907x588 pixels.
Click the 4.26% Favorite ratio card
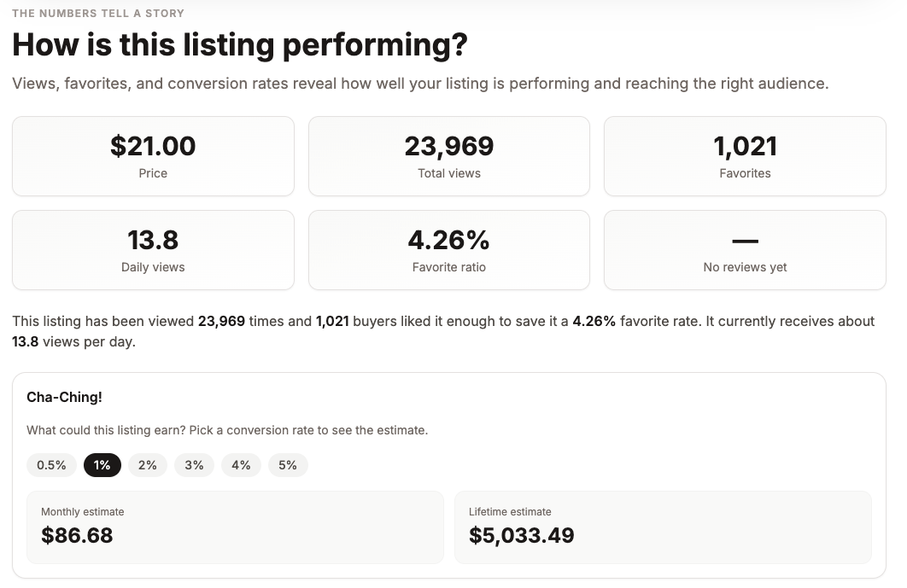click(x=448, y=250)
